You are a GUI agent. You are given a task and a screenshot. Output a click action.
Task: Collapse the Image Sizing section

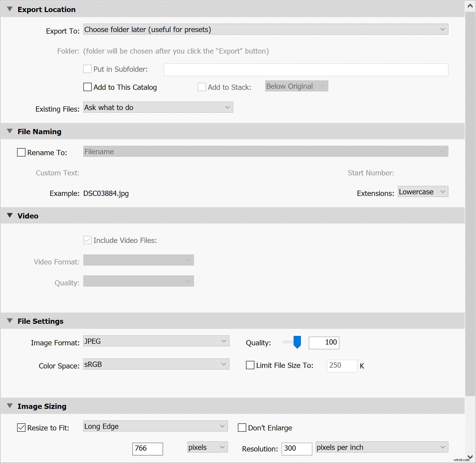pos(10,406)
